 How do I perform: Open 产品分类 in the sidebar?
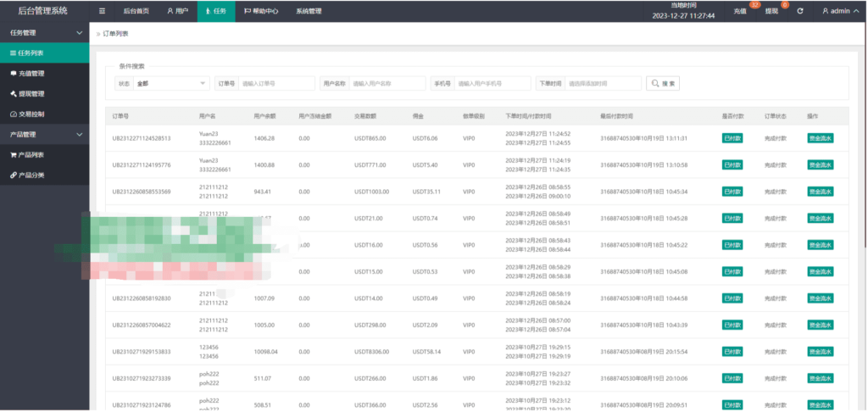(x=44, y=175)
